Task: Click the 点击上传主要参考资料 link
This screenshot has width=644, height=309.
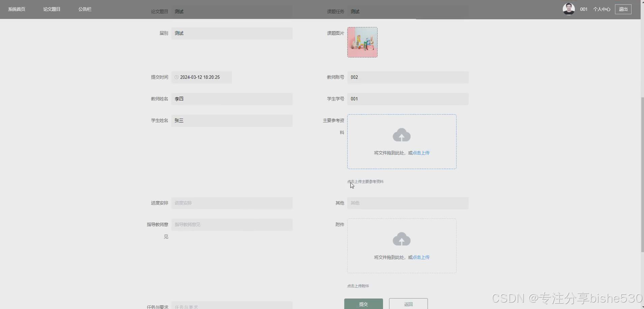Action: 365,181
